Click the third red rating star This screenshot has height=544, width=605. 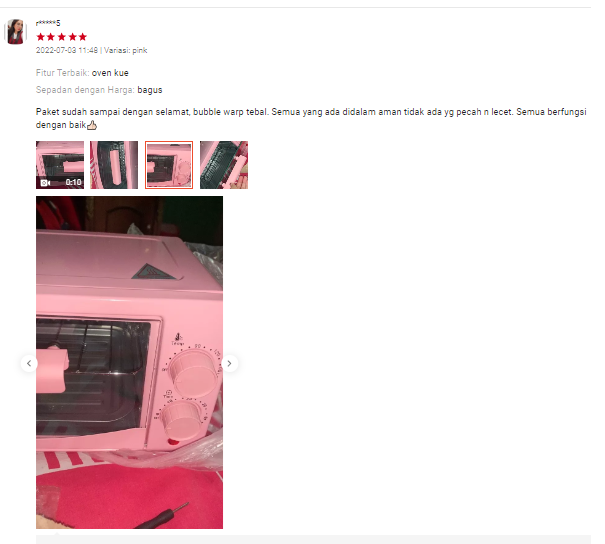[x=62, y=37]
